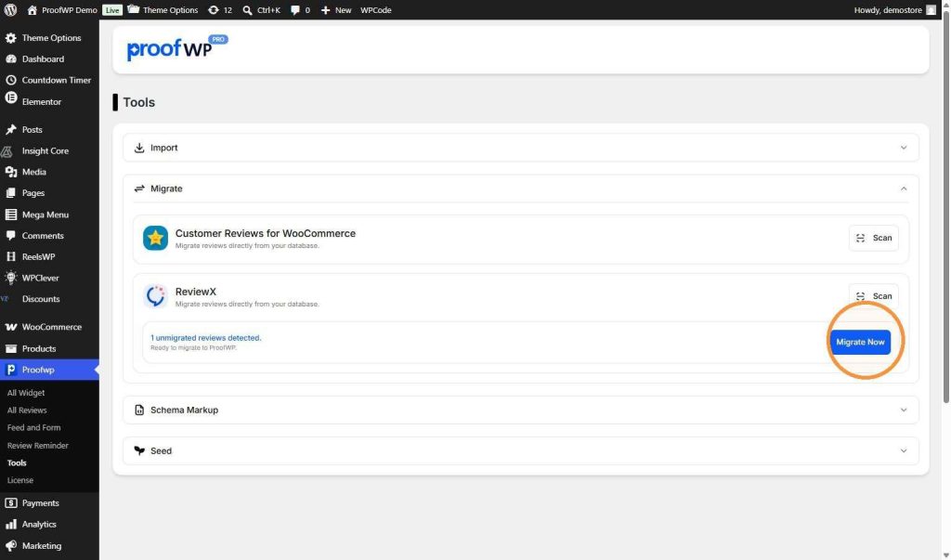Image resolution: width=951 pixels, height=560 pixels.
Task: Scan ReviewX for reviews
Action: click(x=874, y=296)
